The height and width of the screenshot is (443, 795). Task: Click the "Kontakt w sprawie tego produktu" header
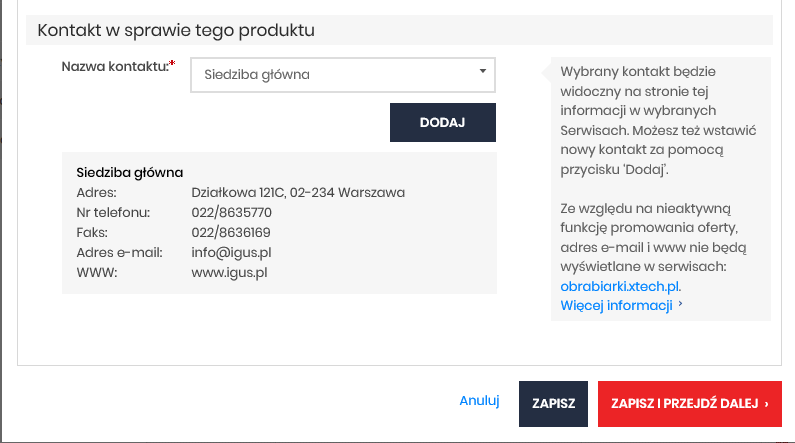click(x=176, y=30)
